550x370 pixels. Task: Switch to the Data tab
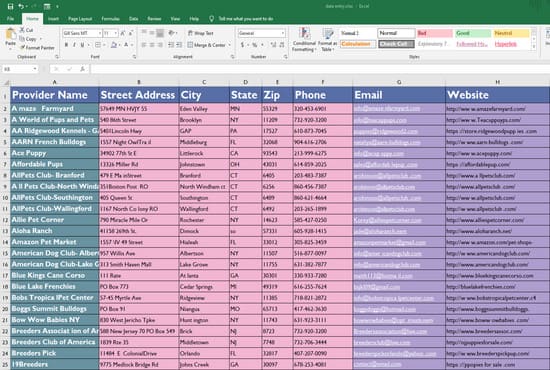(133, 19)
